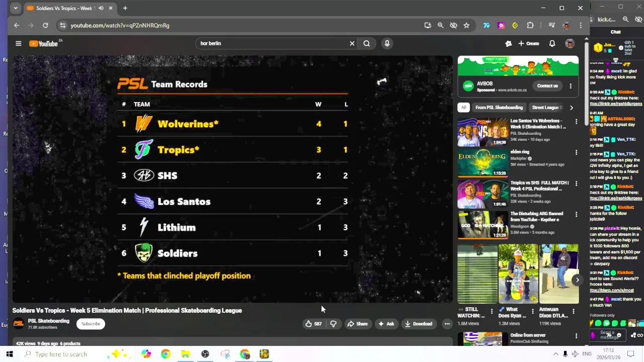
Task: Mute the tab via speaker icon
Action: pos(101,8)
